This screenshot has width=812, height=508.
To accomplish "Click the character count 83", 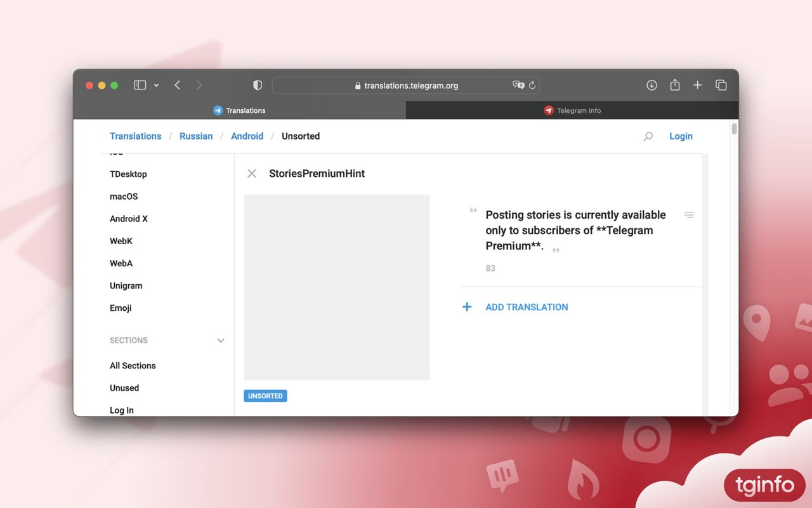I will tap(490, 268).
